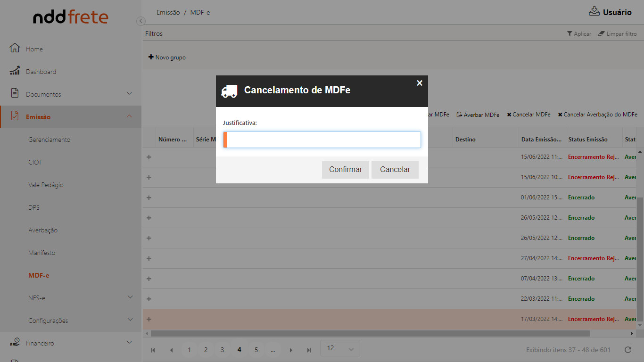
Task: Click the Financeiro hand-coin icon
Action: click(x=15, y=343)
